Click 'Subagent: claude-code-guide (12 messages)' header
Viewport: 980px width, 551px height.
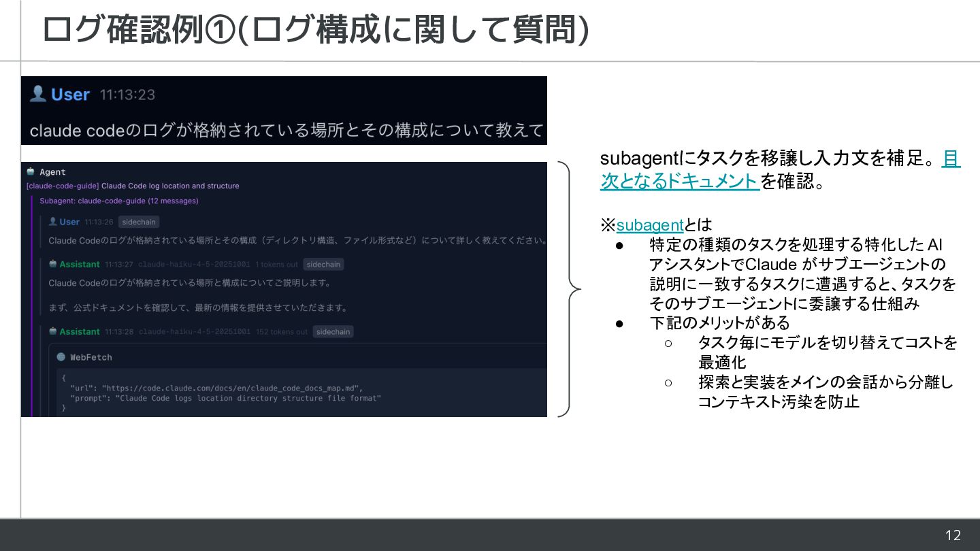(119, 201)
